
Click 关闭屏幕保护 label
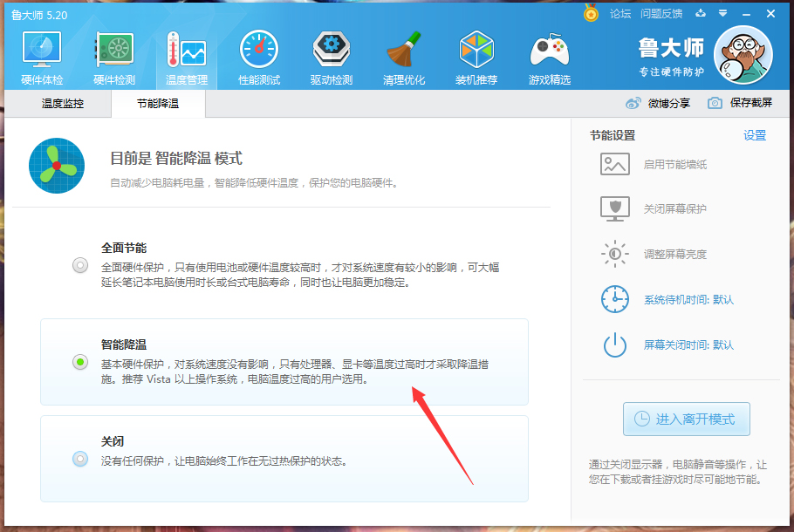[x=675, y=209]
